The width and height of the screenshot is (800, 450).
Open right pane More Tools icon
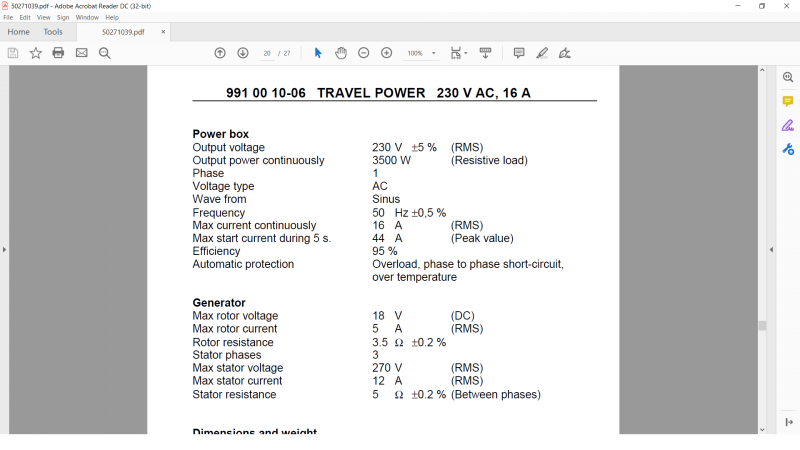788,149
